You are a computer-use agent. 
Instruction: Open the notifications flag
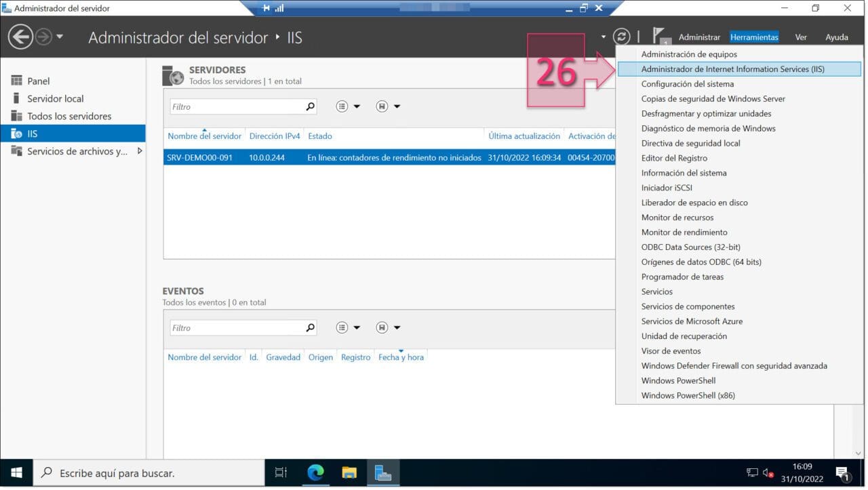tap(660, 37)
